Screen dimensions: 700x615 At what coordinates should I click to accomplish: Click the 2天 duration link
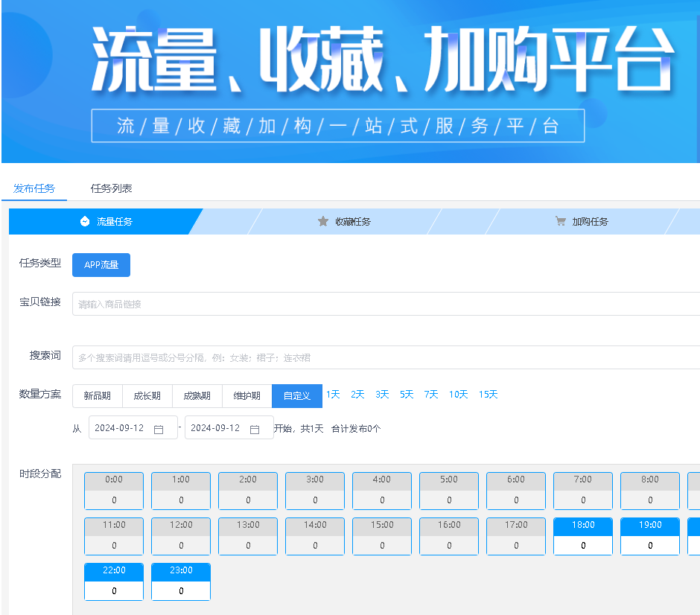[x=357, y=395]
